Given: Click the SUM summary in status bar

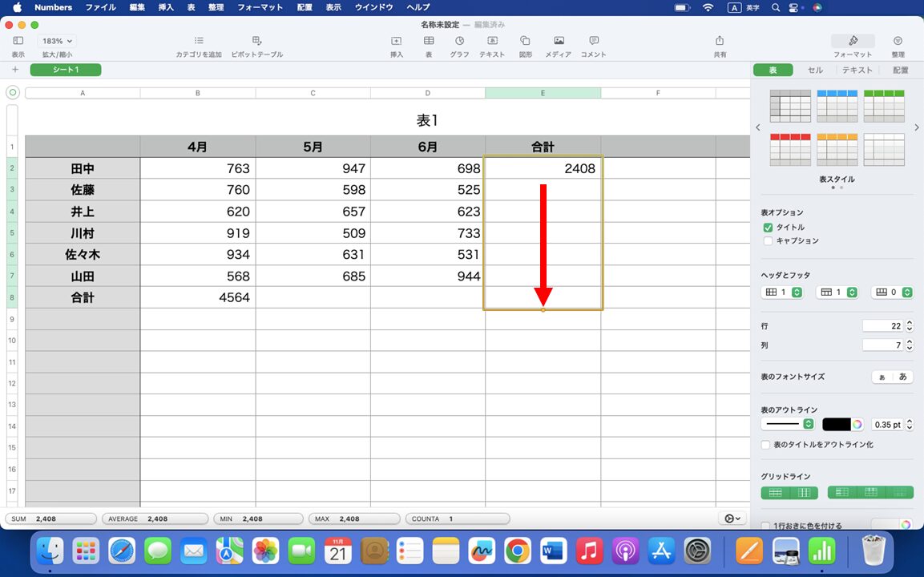Looking at the screenshot, I should pos(50,518).
